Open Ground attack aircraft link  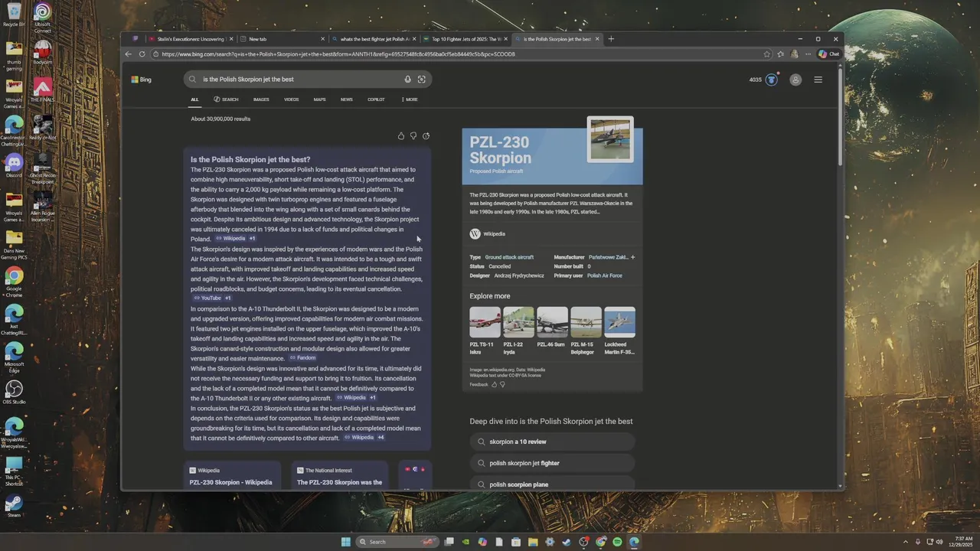click(x=509, y=257)
